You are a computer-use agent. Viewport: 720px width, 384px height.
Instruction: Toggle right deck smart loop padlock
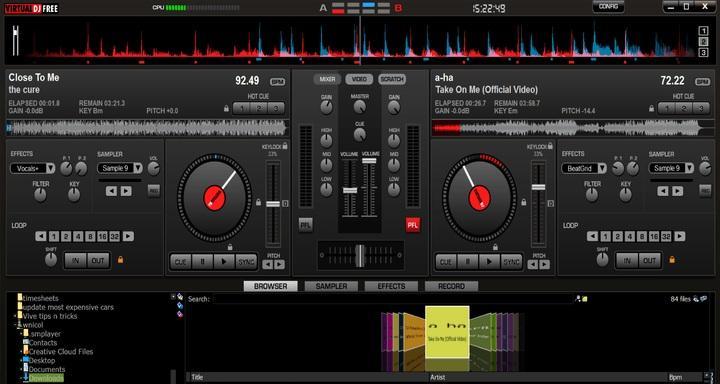pyautogui.click(x=672, y=260)
